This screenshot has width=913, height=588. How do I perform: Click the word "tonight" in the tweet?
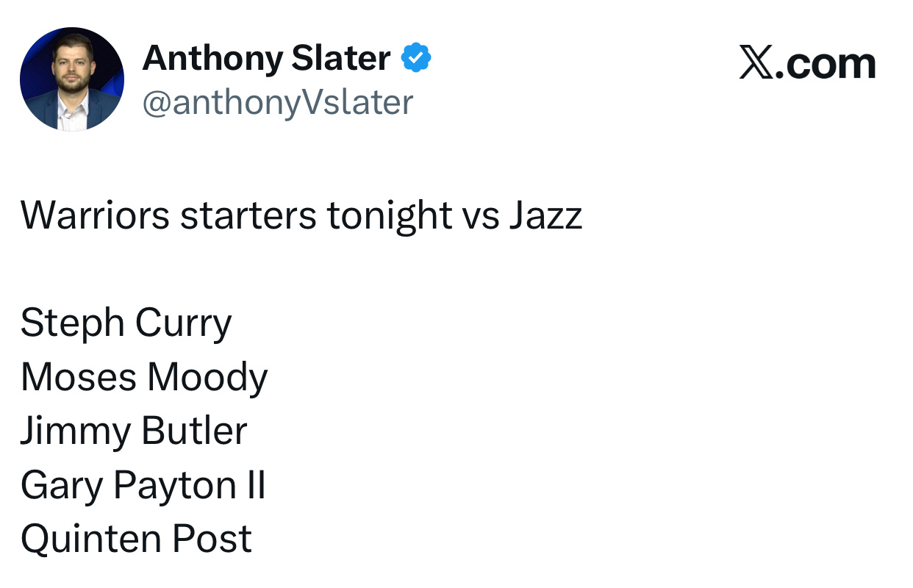coord(390,215)
